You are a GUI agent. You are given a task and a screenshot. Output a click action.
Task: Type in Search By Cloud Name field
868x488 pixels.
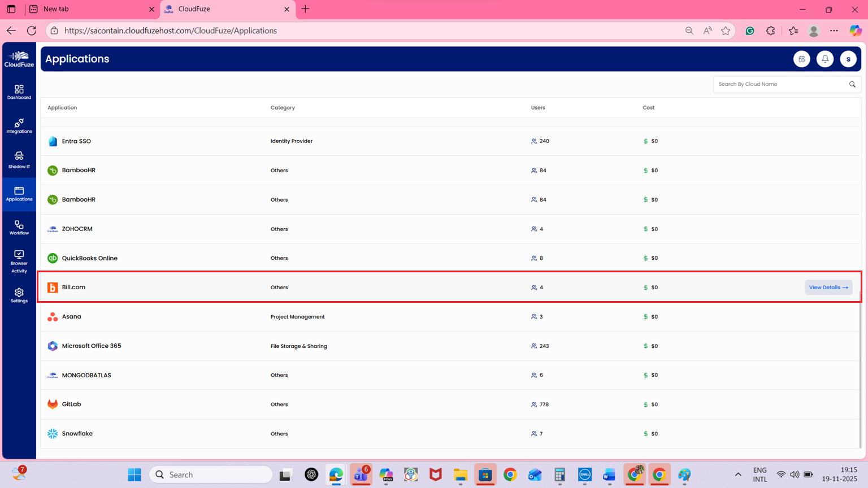point(780,84)
